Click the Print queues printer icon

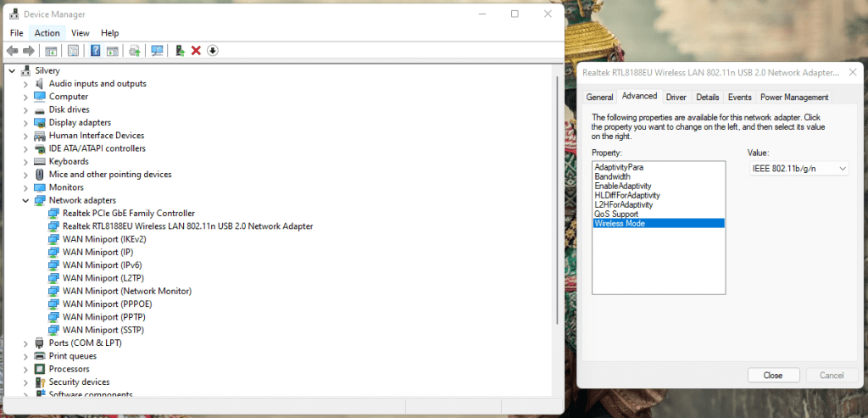click(39, 356)
